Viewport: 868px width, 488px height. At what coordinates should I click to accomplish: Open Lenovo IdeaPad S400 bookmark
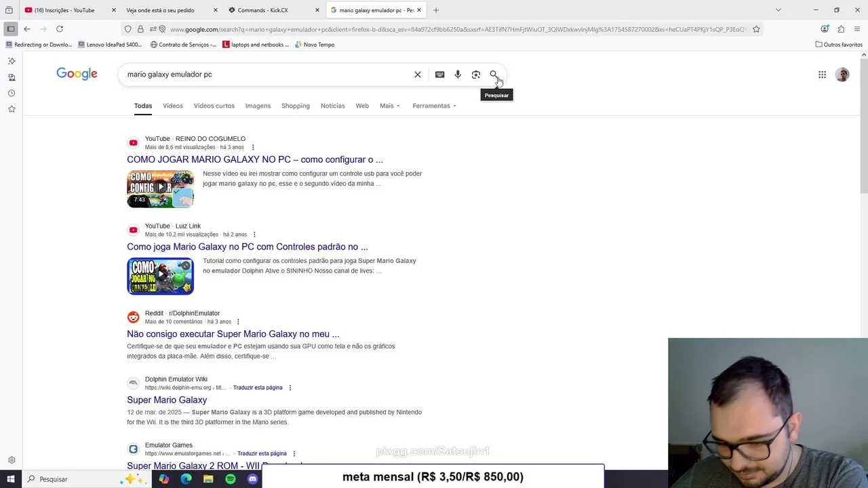(110, 45)
